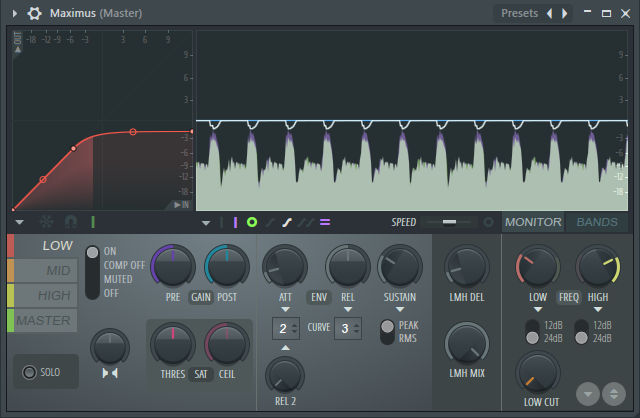Image resolution: width=640 pixels, height=418 pixels.
Task: Switch to the BANDS tab
Action: 597,222
